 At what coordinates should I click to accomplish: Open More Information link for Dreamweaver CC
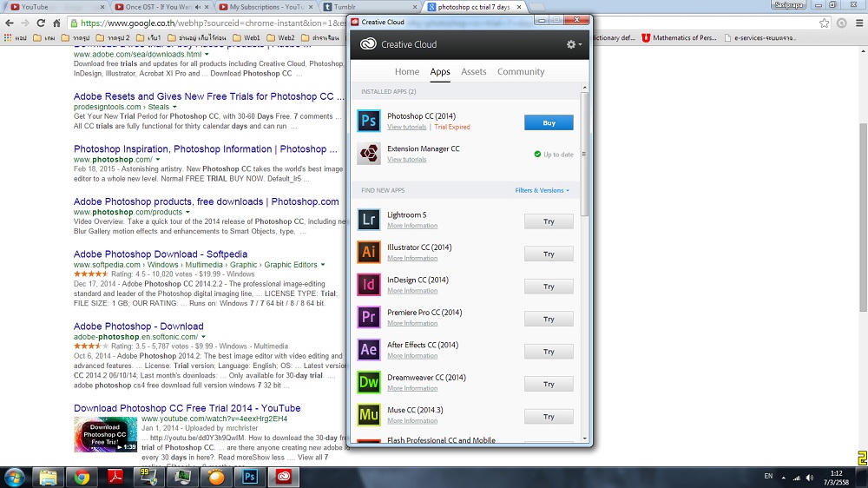(x=411, y=388)
